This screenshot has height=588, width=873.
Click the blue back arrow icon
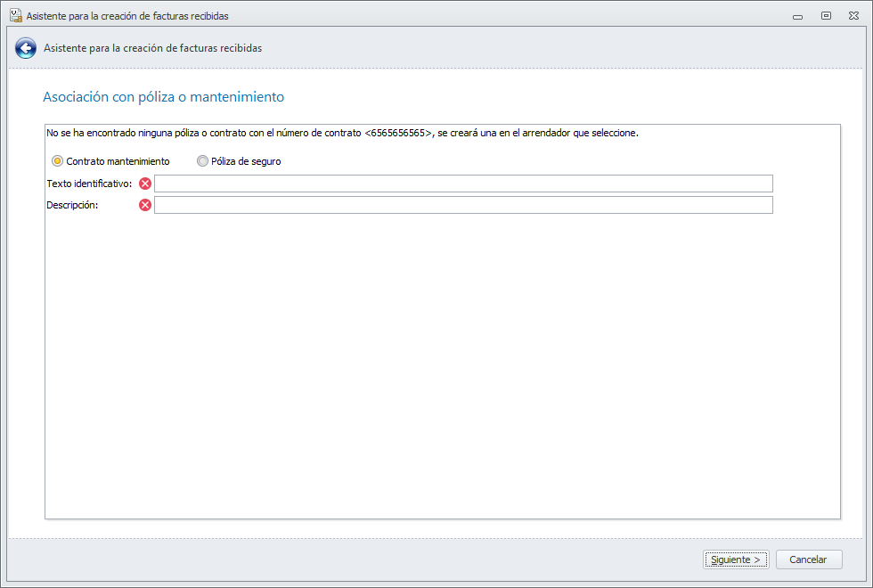pyautogui.click(x=26, y=48)
